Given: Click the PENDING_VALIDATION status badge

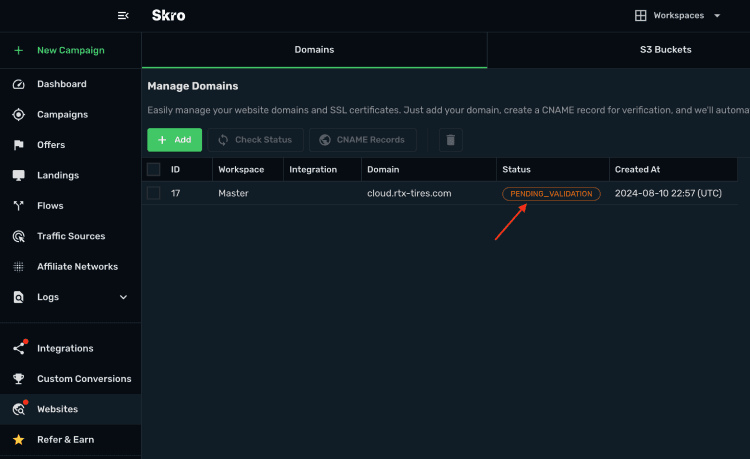Looking at the screenshot, I should point(551,194).
